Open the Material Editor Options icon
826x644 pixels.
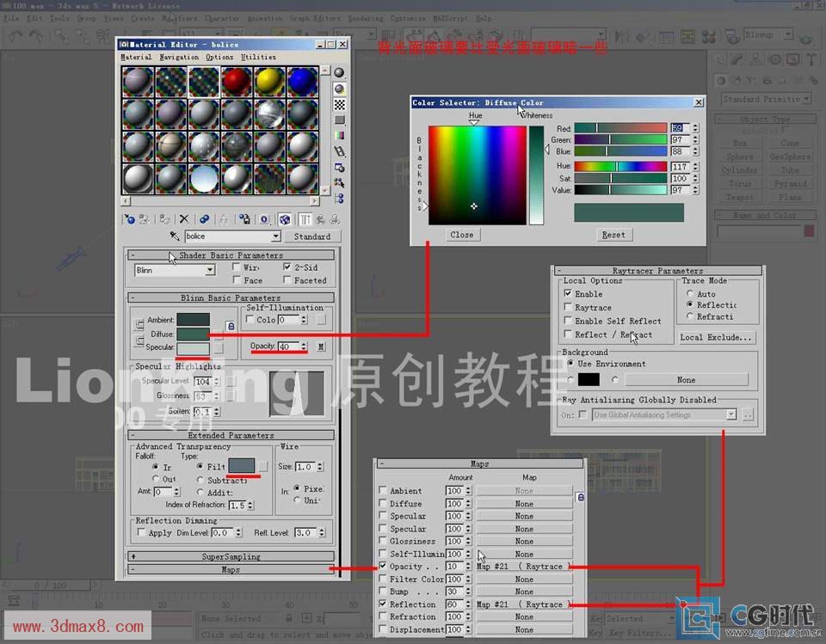pyautogui.click(x=340, y=168)
